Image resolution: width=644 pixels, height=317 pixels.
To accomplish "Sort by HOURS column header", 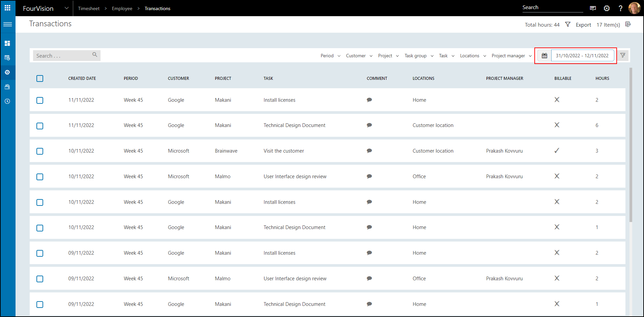I will point(602,78).
